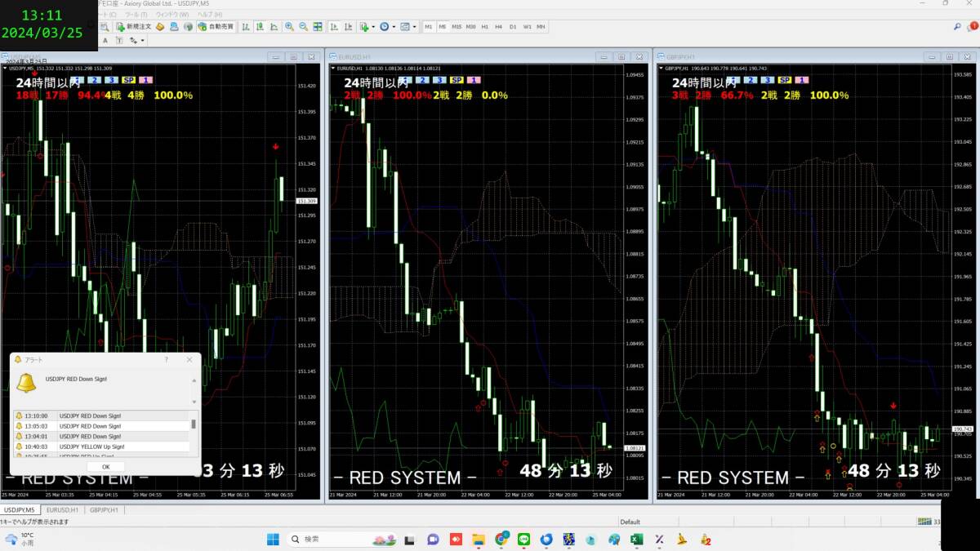980x551 pixels.
Task: Open the MetaEditor book icon
Action: [x=160, y=27]
